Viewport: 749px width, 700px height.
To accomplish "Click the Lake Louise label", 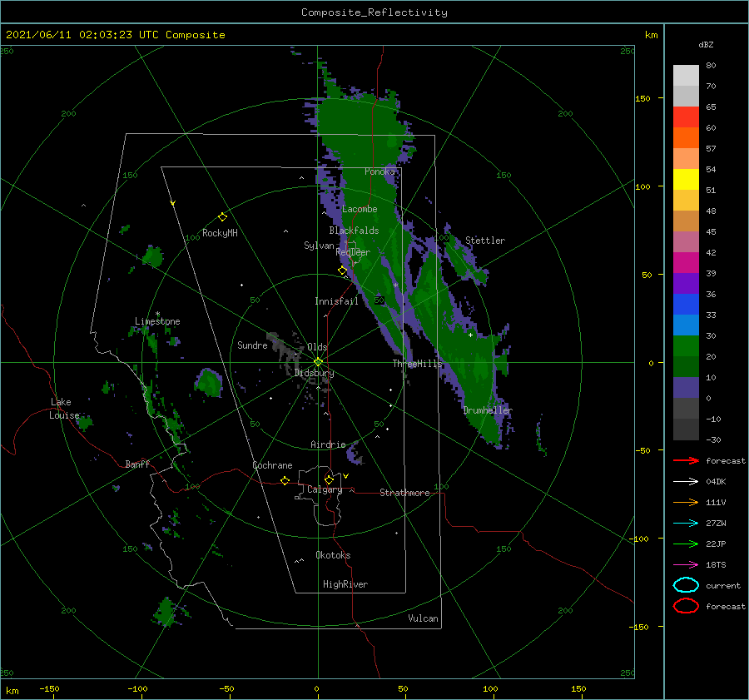I will [64, 409].
